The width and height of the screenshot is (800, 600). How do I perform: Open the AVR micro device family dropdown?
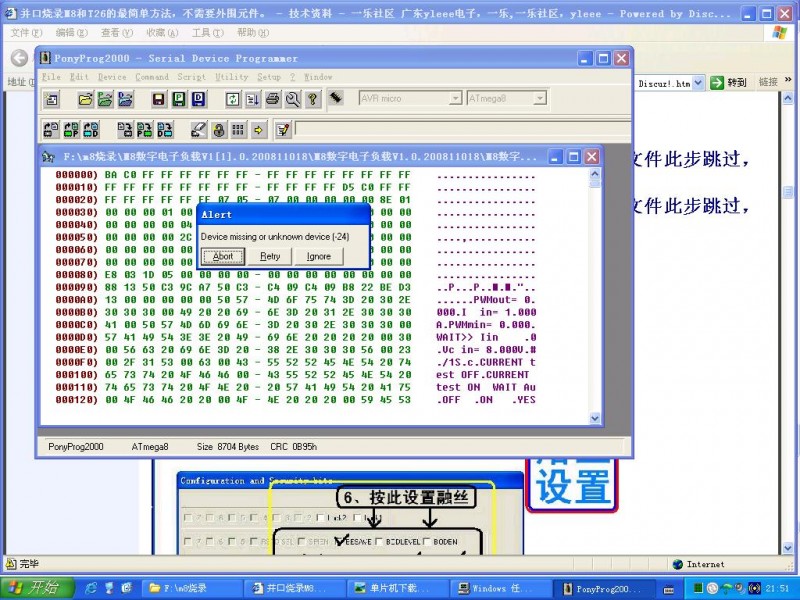[x=455, y=98]
